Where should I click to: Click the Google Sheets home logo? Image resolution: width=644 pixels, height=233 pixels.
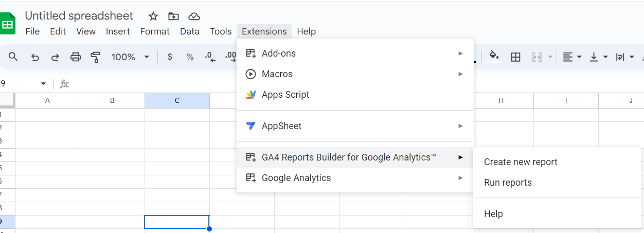pyautogui.click(x=7, y=24)
